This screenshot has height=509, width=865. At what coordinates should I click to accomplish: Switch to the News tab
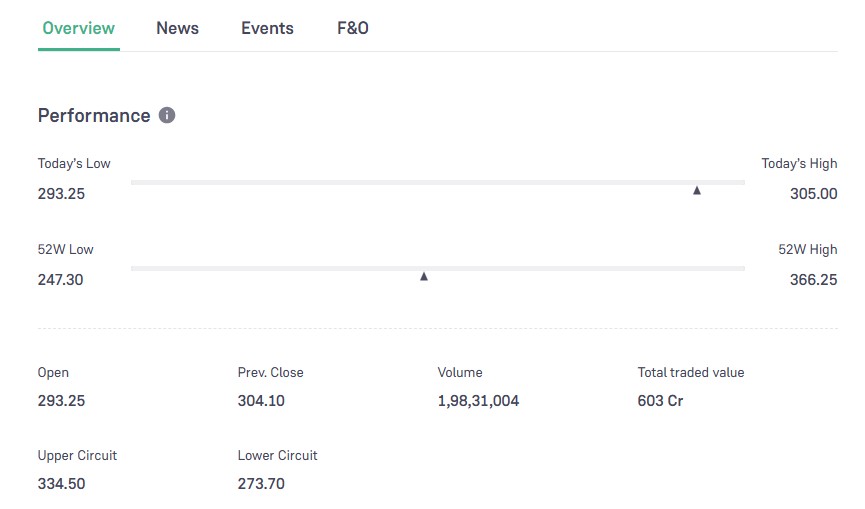click(177, 28)
